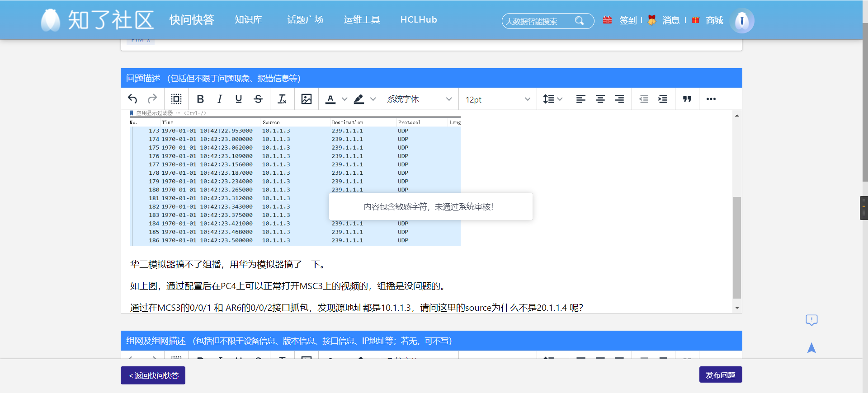Click the editor scrollbar down arrow
Viewport: 868px width, 393px height.
click(737, 308)
